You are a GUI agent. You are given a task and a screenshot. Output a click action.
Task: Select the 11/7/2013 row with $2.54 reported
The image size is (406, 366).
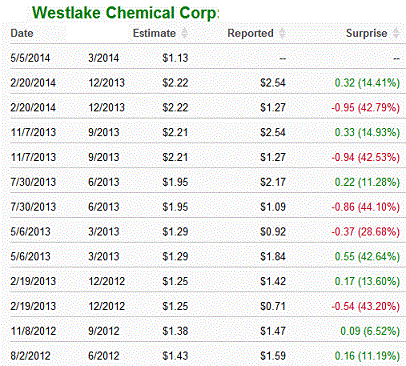point(205,132)
